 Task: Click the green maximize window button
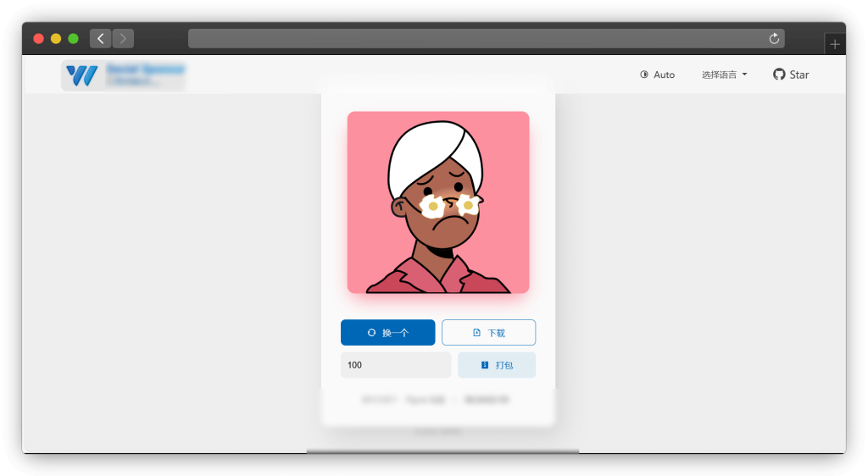73,38
